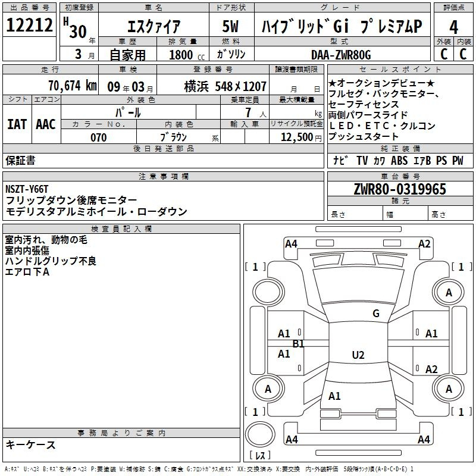The image size is (476, 476).
Task: Click exterior color パール
Action: (128, 112)
